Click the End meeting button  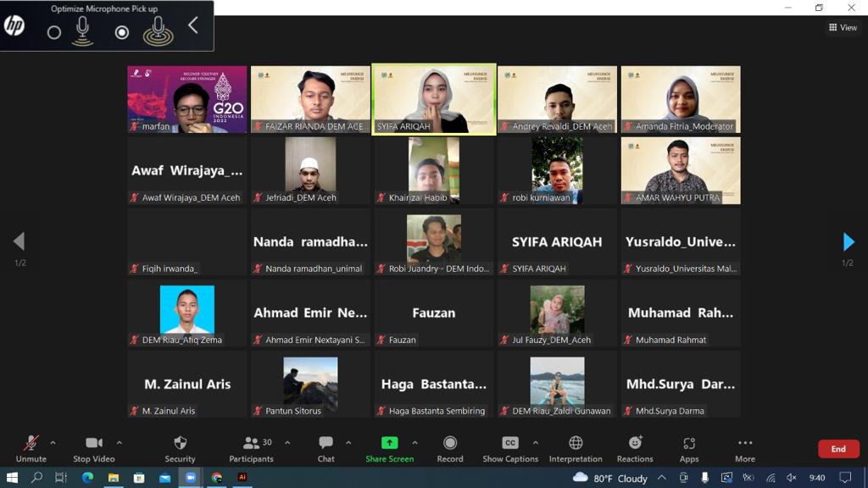tap(838, 448)
